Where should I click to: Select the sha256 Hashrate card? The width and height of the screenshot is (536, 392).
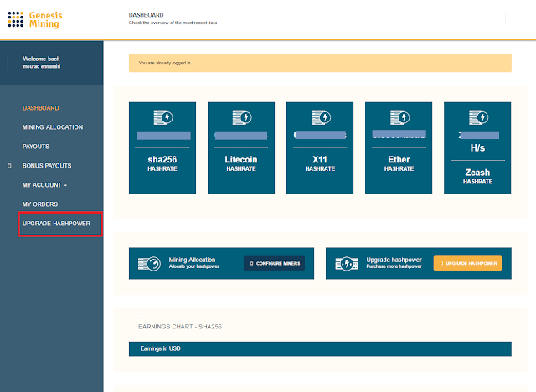[162, 148]
